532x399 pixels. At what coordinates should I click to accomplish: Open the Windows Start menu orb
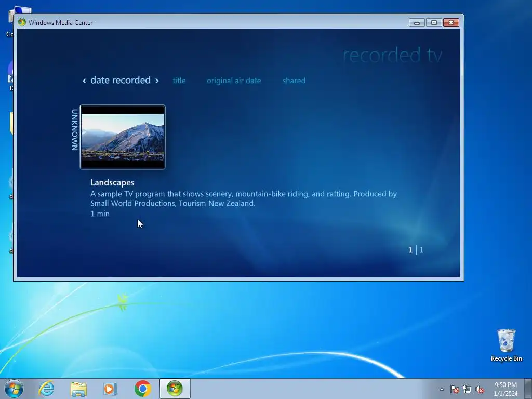tap(14, 389)
